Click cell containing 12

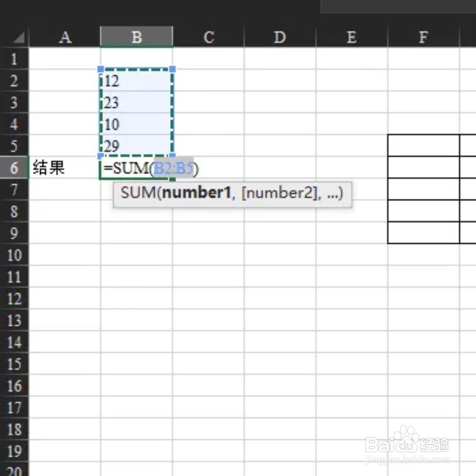[x=136, y=81]
